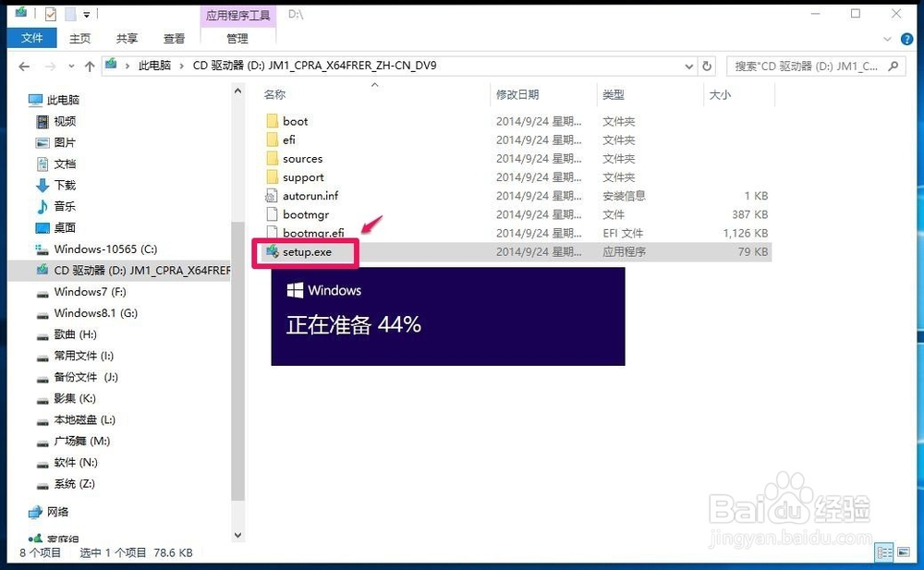Viewport: 924px width, 570px height.
Task: Open the 文件 ribbon tab
Action: pos(31,38)
